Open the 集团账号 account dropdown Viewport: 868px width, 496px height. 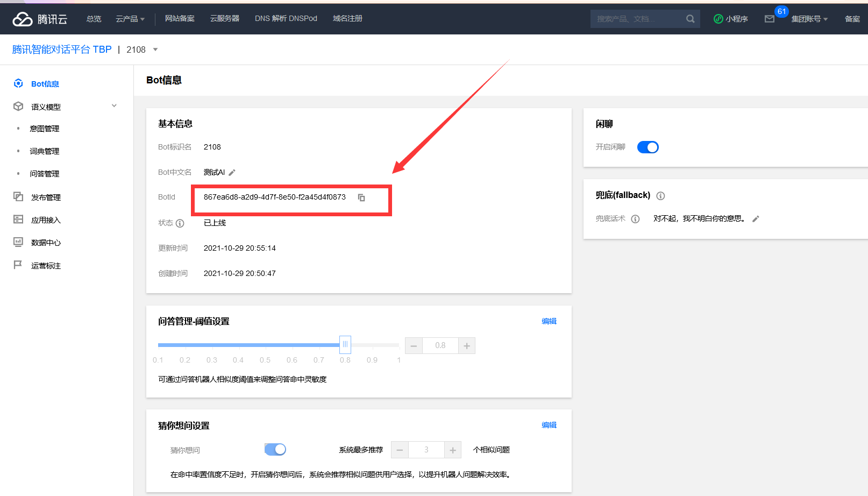point(809,19)
